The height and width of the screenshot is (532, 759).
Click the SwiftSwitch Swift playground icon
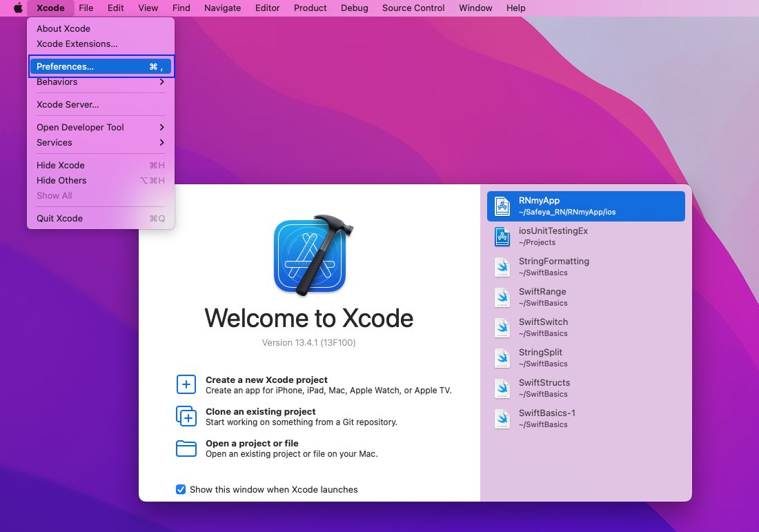pyautogui.click(x=502, y=328)
